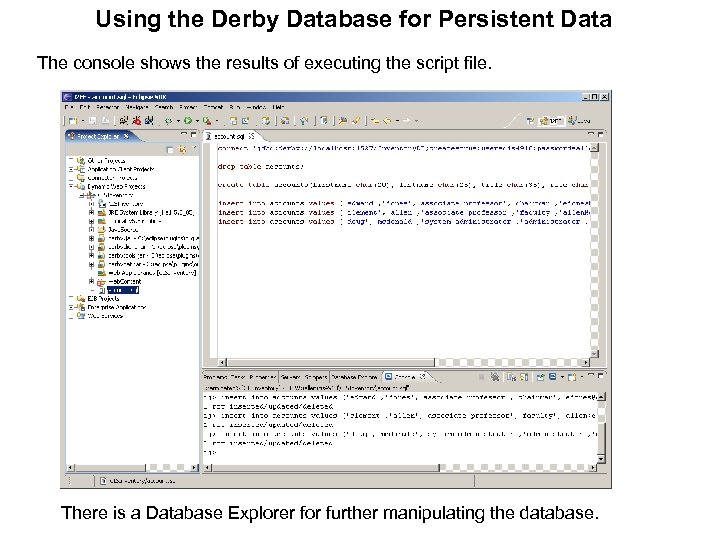Open the Window menu
Screen dimensions: 720x540
click(256, 107)
